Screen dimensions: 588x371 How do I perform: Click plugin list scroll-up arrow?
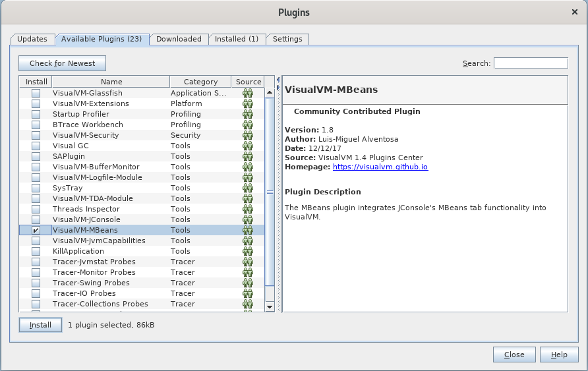(x=270, y=92)
